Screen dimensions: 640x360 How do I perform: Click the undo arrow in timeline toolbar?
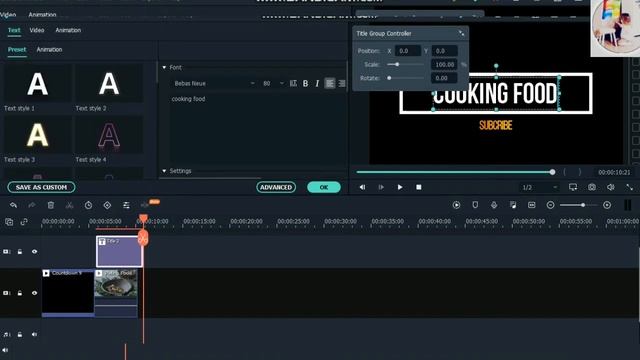point(13,205)
